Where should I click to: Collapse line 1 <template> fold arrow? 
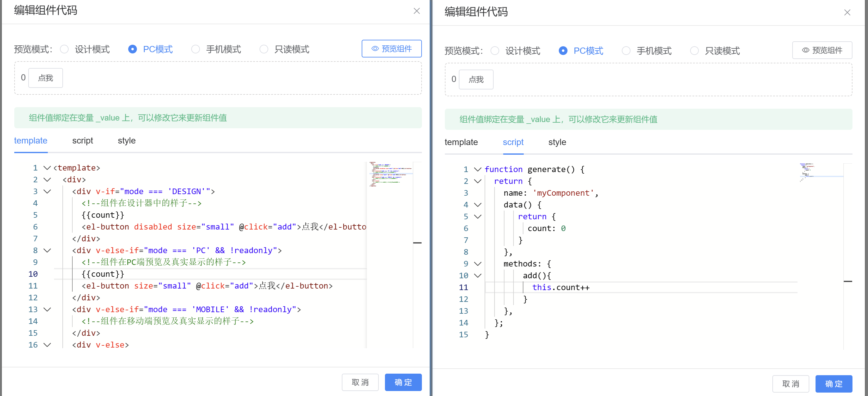(x=47, y=168)
